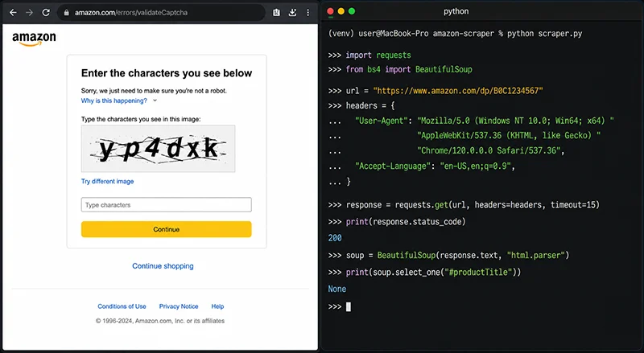Open the browser three-dot menu

[308, 13]
